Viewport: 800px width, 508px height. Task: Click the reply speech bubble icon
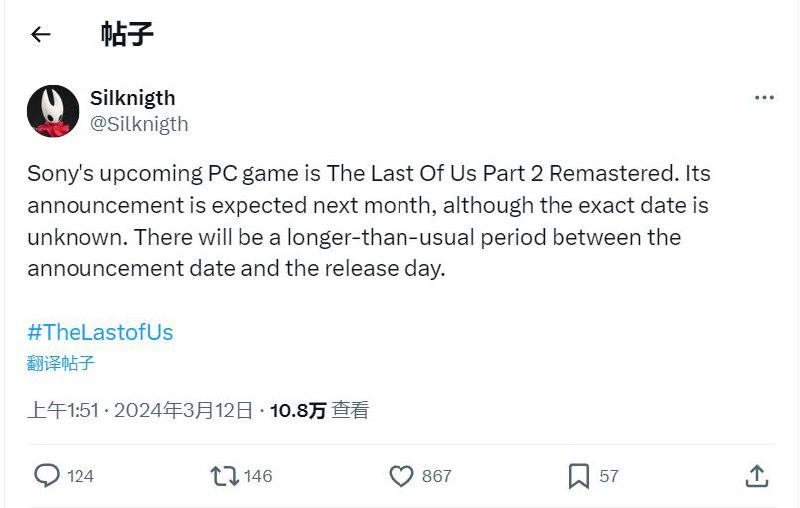[x=47, y=475]
